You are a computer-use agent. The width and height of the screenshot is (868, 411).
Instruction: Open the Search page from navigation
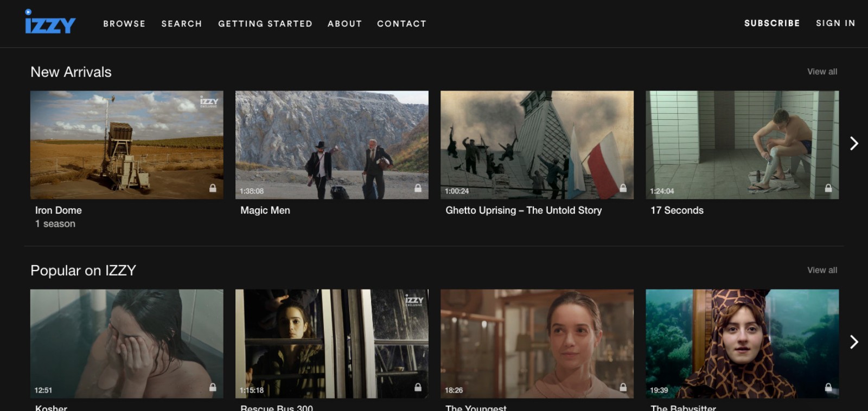(182, 24)
